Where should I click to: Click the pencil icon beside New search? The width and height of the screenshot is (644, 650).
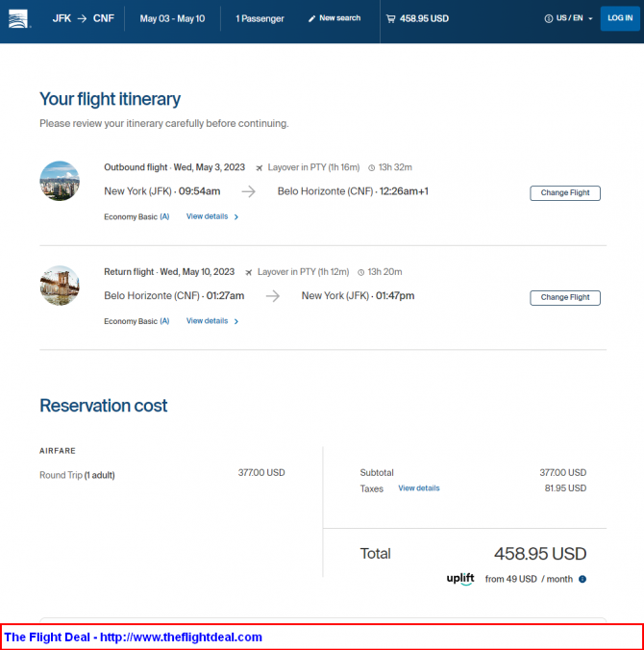pos(311,18)
